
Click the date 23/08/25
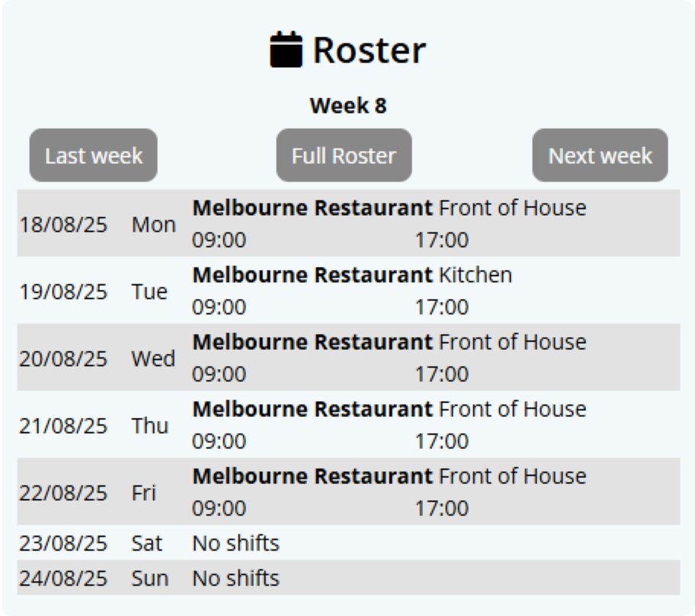pos(63,543)
